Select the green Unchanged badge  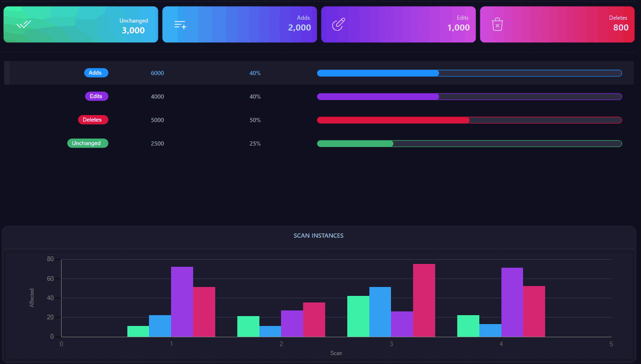pyautogui.click(x=87, y=143)
